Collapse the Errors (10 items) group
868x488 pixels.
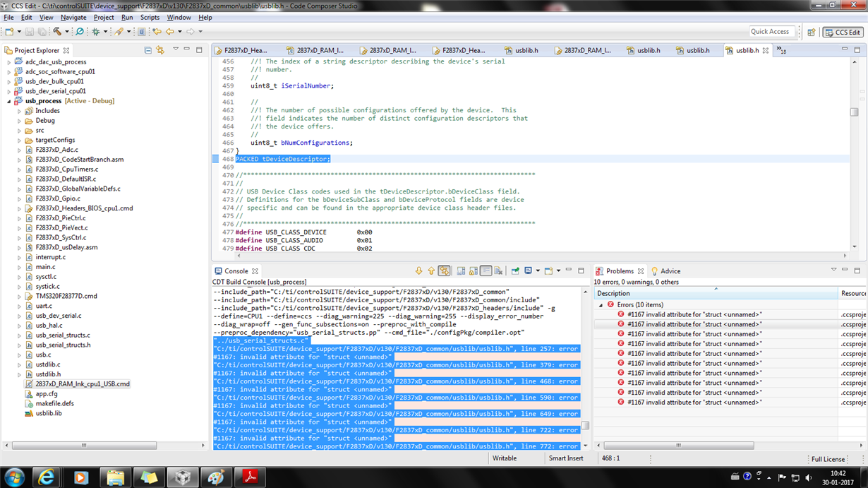pos(601,305)
